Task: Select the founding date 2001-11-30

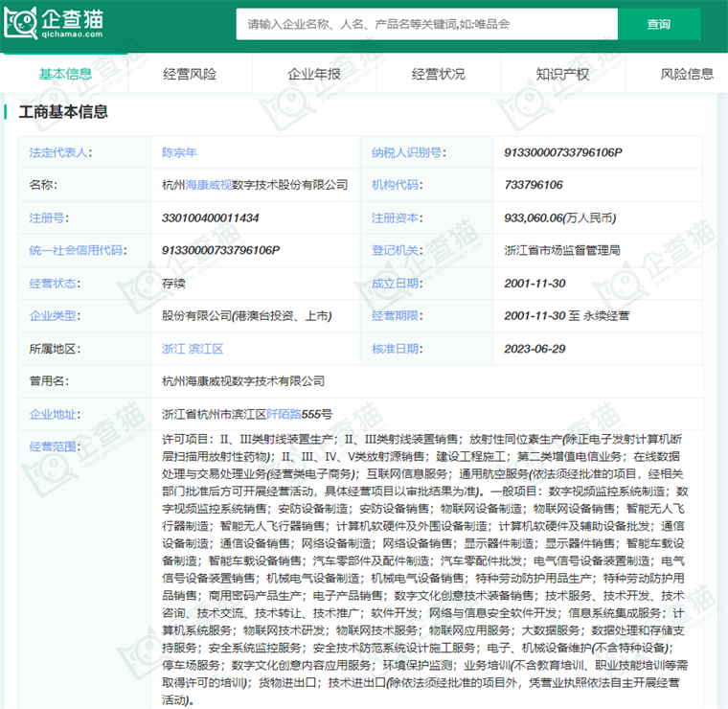Action: tap(535, 284)
